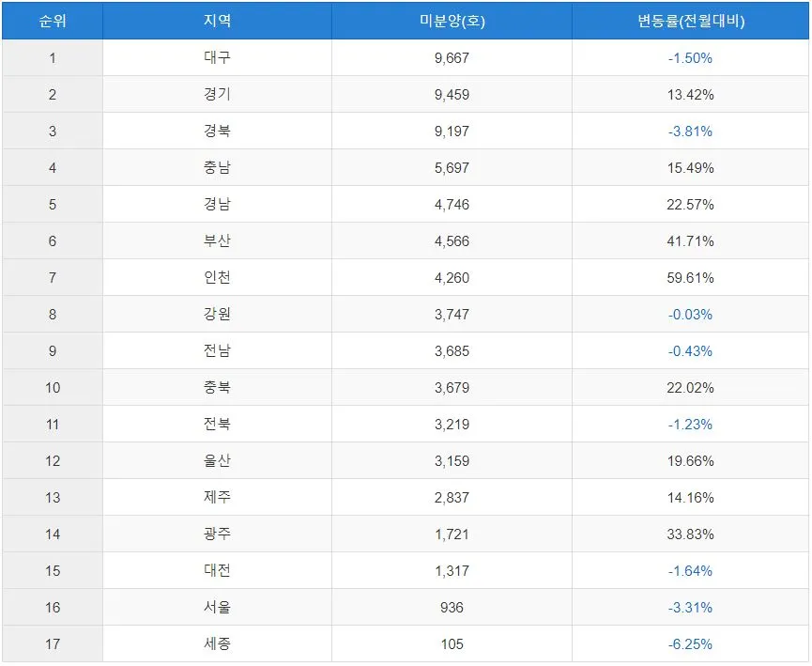Select the 경기 region cell
This screenshot has height=666, width=812.
tap(217, 94)
